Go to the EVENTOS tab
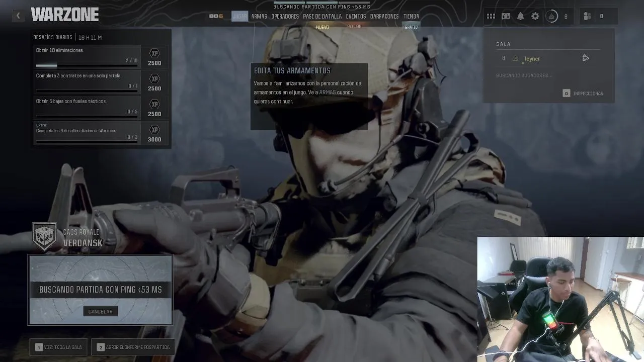The image size is (644, 362). coord(356,16)
